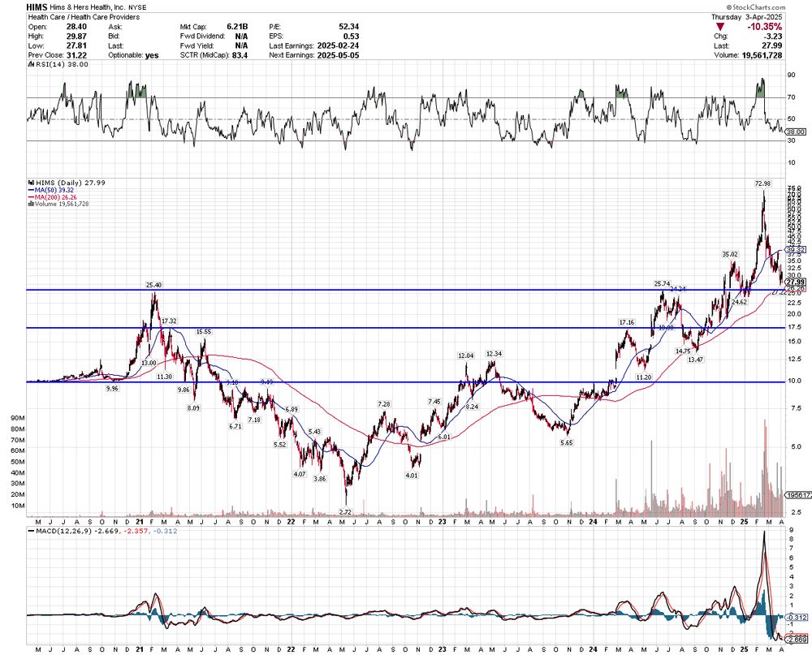Click the Next Earnings date 2025-05-05

click(337, 55)
